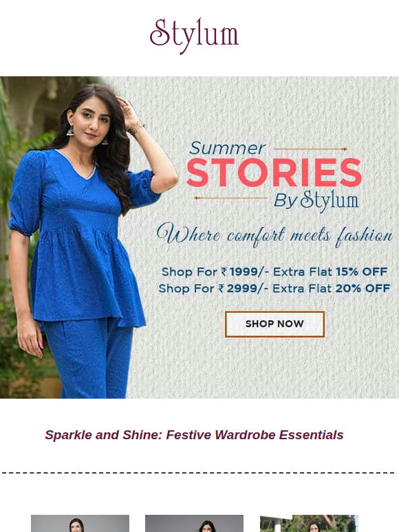
Task: Click the SHOP NOW button
Action: [274, 324]
